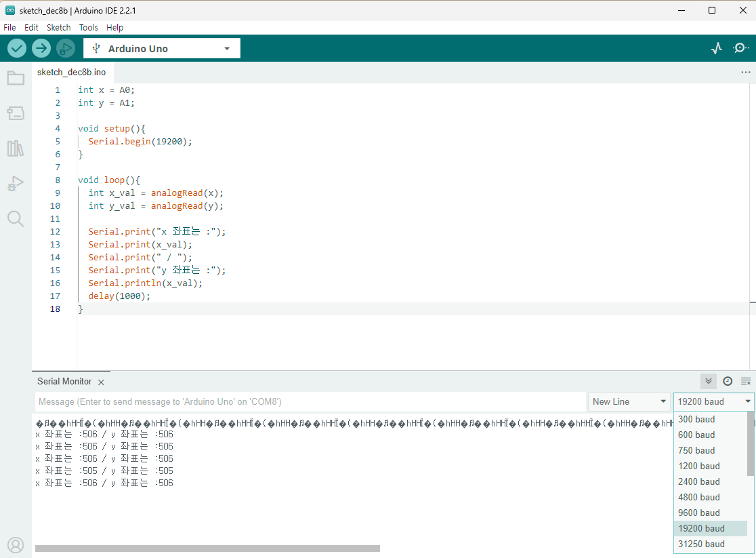Click line number 8 in gutter

tap(58, 180)
